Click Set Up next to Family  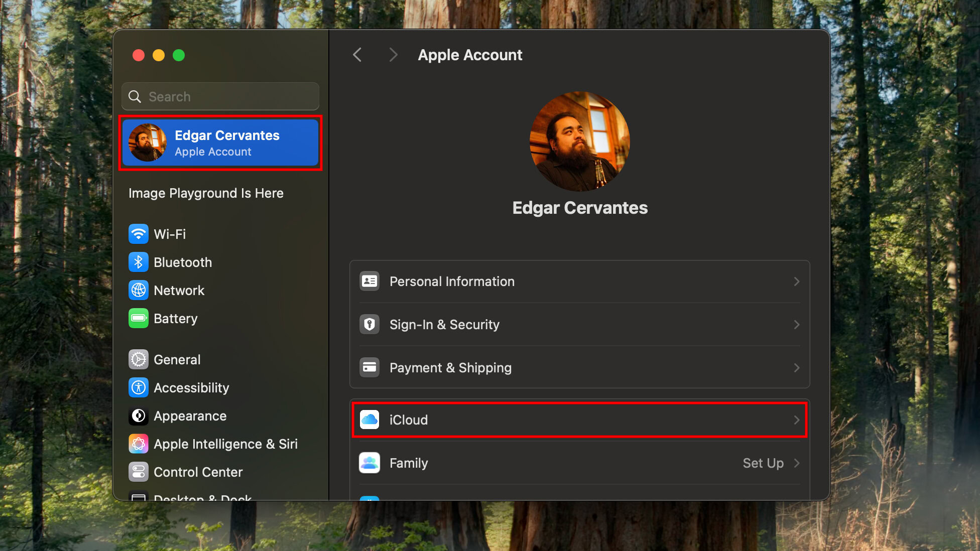click(763, 463)
